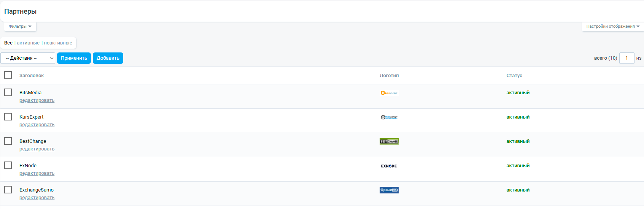Click the ExchangeSumo title text
Viewport: 644px width, 209px height.
click(37, 190)
